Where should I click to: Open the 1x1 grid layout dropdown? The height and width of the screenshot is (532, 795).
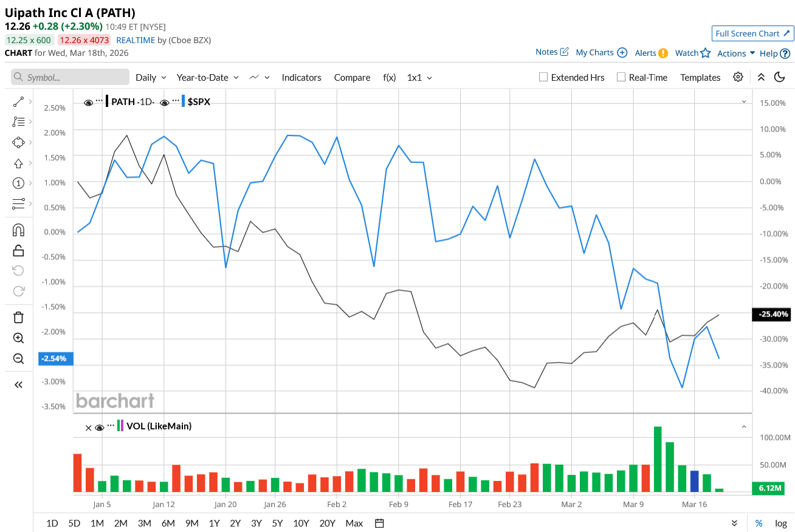(419, 77)
